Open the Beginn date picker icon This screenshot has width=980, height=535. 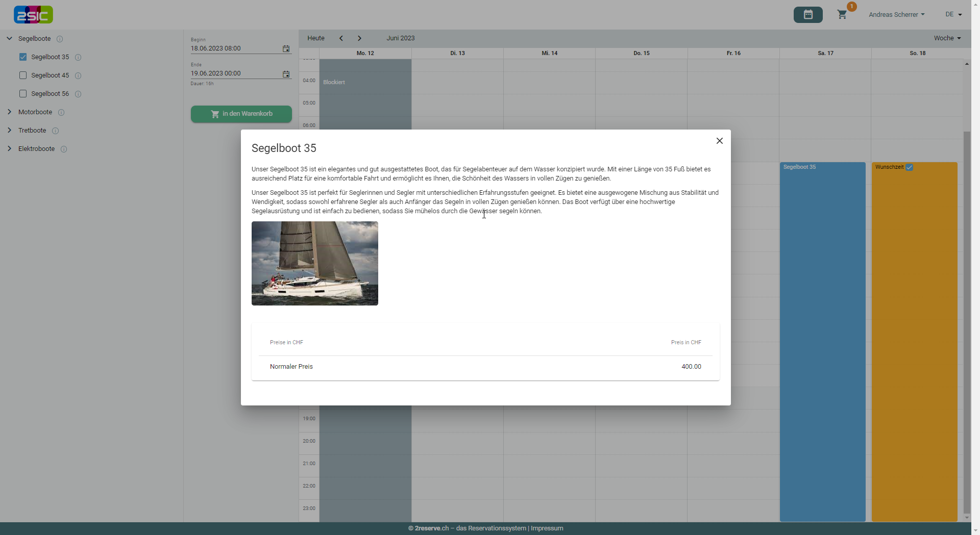tap(286, 49)
